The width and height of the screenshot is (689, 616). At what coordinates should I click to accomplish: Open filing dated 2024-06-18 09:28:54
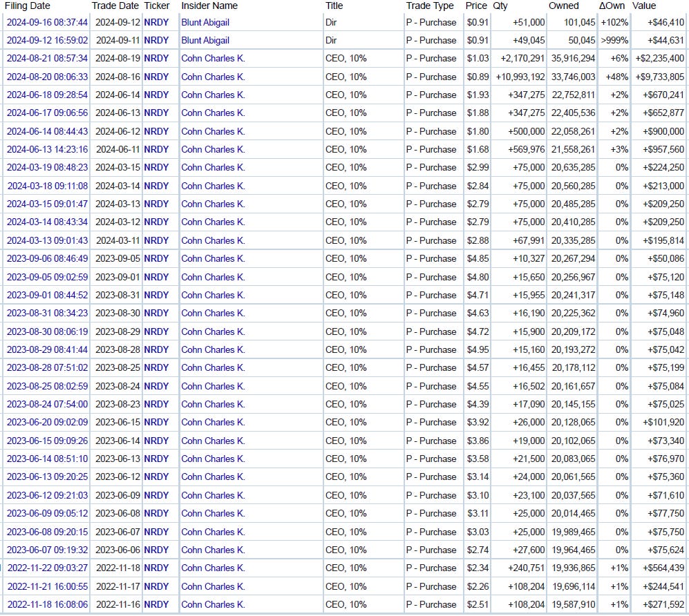(x=47, y=95)
